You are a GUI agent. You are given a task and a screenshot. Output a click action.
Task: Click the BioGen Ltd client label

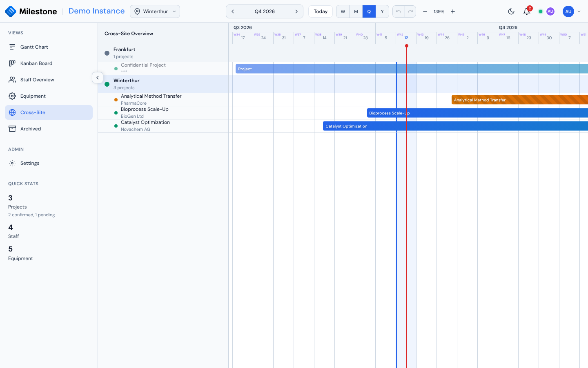pyautogui.click(x=132, y=117)
